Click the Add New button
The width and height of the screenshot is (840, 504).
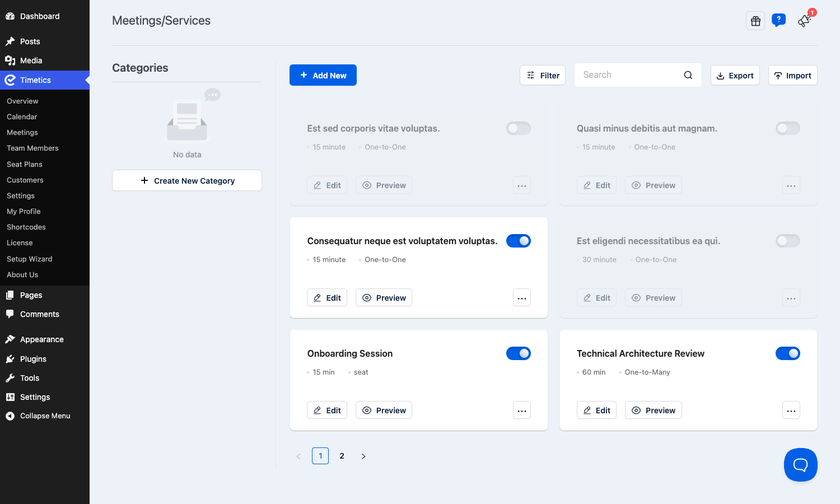(x=323, y=75)
